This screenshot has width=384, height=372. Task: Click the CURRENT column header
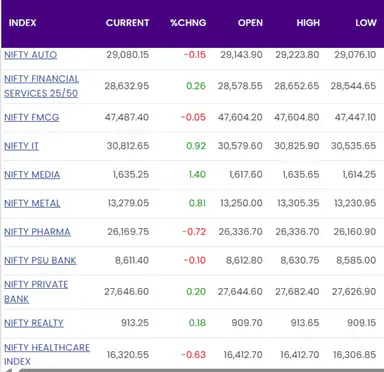tap(127, 23)
